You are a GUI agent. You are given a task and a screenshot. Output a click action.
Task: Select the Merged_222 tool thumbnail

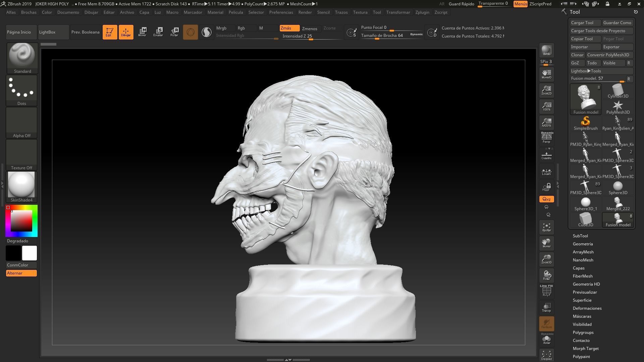point(618,203)
